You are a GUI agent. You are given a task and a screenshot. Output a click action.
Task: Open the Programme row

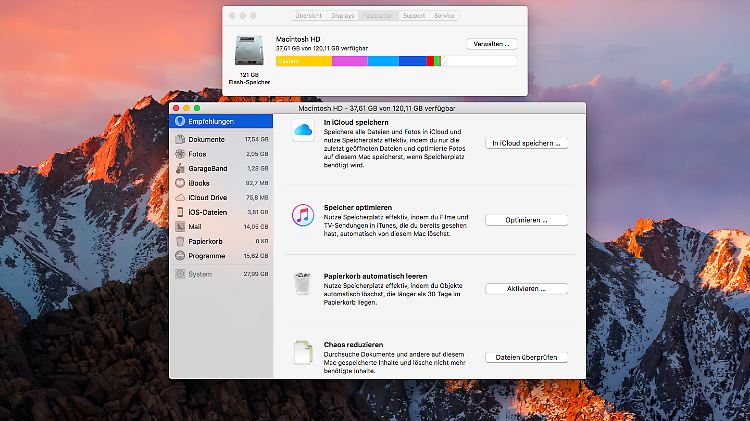[221, 256]
